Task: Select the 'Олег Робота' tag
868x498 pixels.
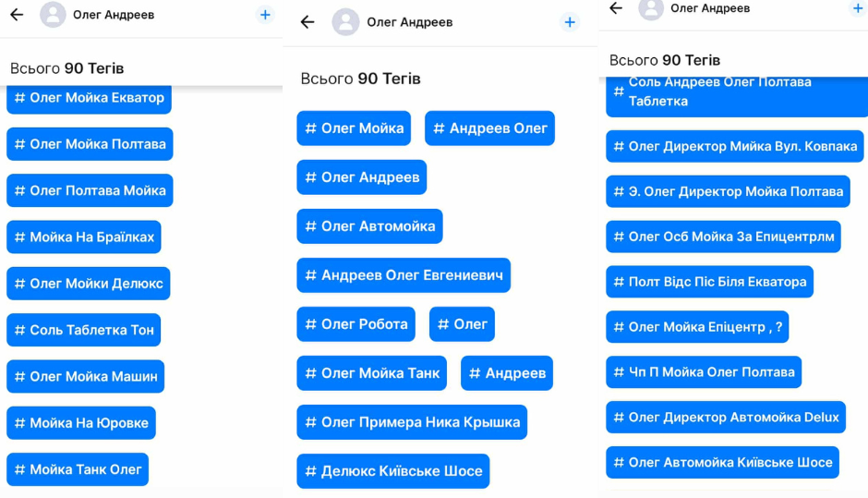Action: coord(356,324)
